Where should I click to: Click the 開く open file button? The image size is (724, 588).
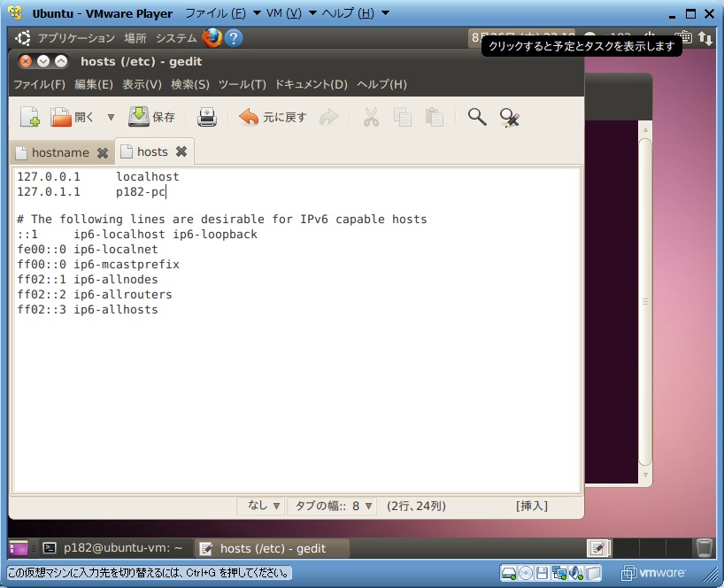(x=72, y=117)
